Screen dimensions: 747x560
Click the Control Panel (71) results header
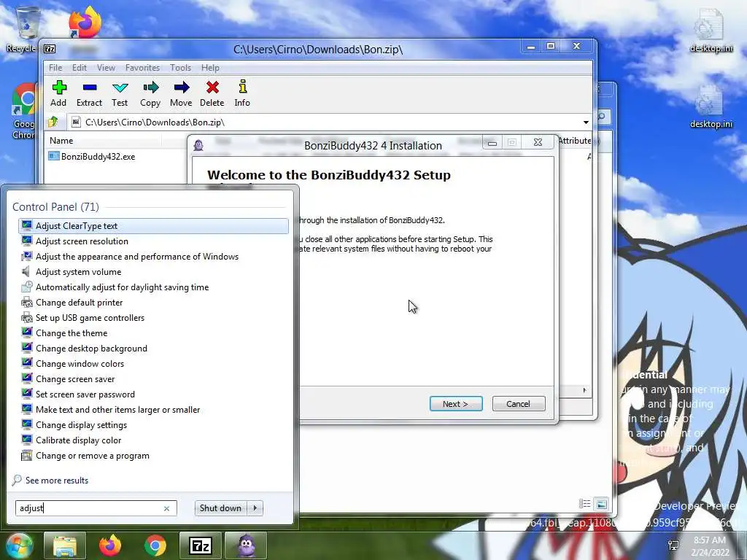tap(55, 206)
